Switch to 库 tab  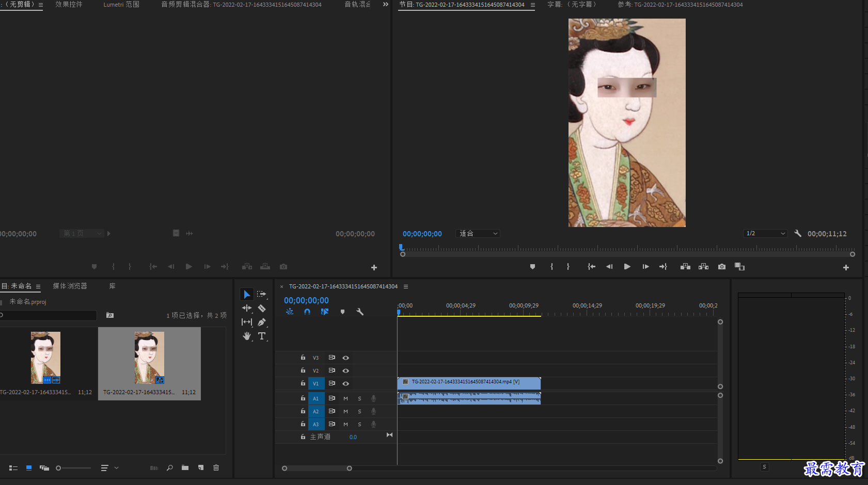tap(112, 286)
